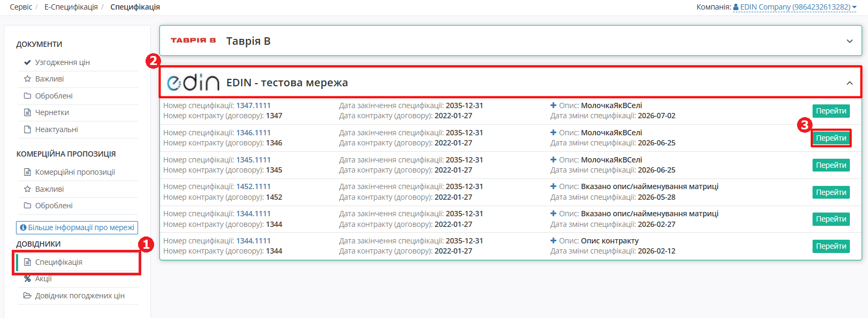
Task: Expand the plus icon for specification 1452.1111 description
Action: (x=553, y=186)
